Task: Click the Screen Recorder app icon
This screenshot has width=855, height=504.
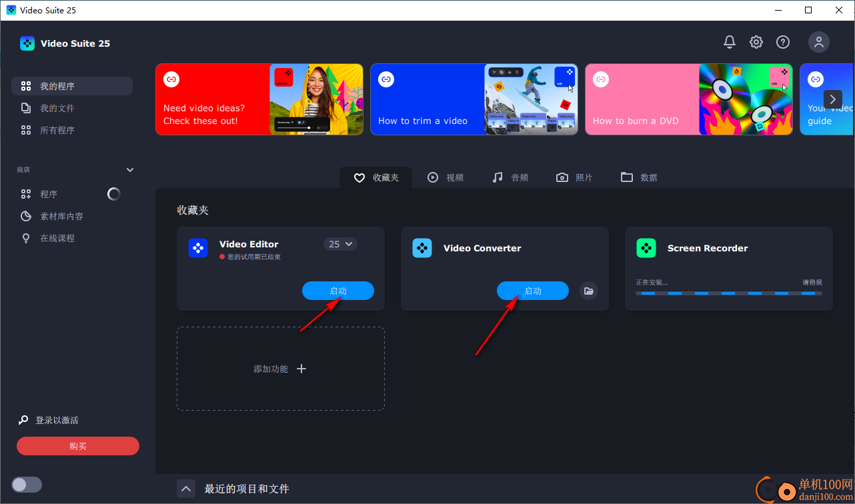Action: click(x=646, y=248)
